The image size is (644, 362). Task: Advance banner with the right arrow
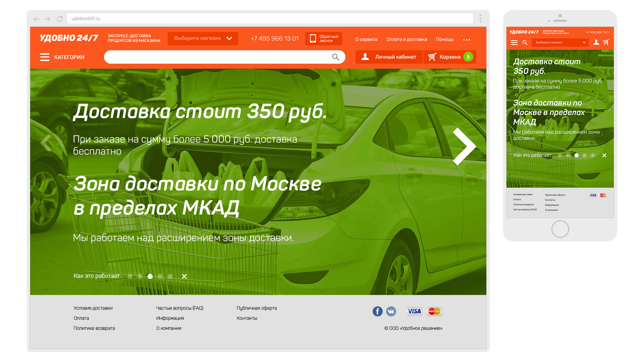pos(465,146)
